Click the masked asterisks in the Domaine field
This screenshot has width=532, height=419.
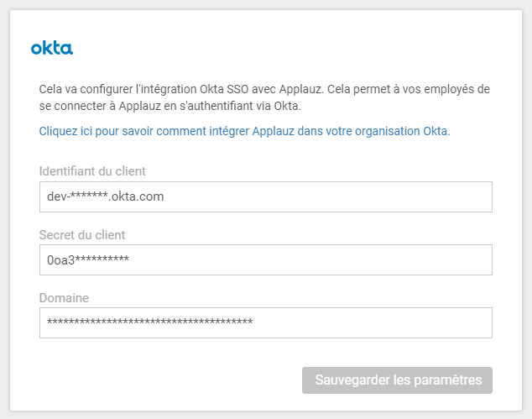point(149,323)
